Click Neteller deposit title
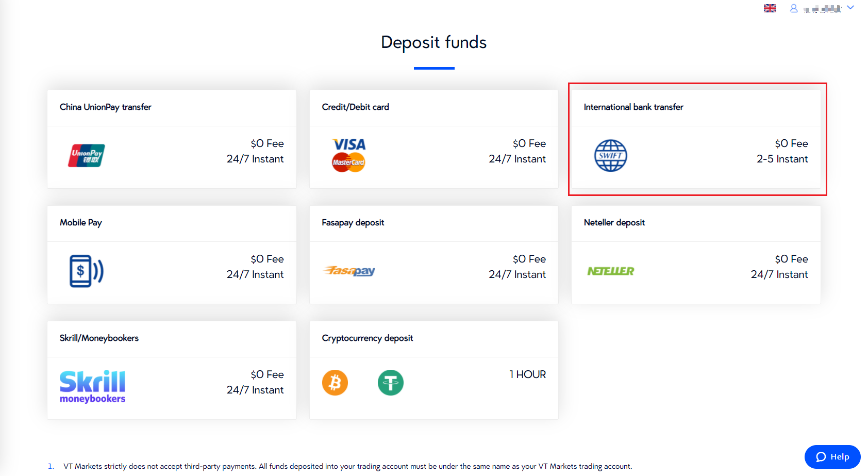This screenshot has width=868, height=476. click(x=614, y=222)
